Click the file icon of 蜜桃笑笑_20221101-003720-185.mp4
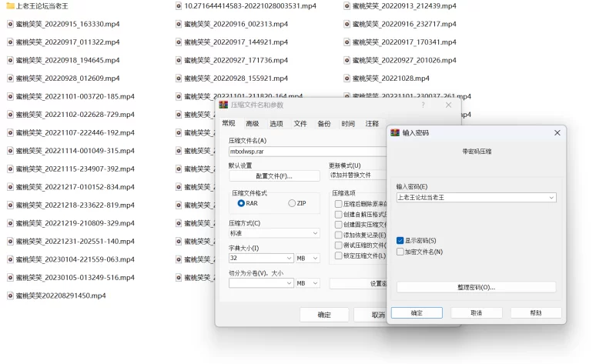This screenshot has width=616, height=364. (10, 96)
